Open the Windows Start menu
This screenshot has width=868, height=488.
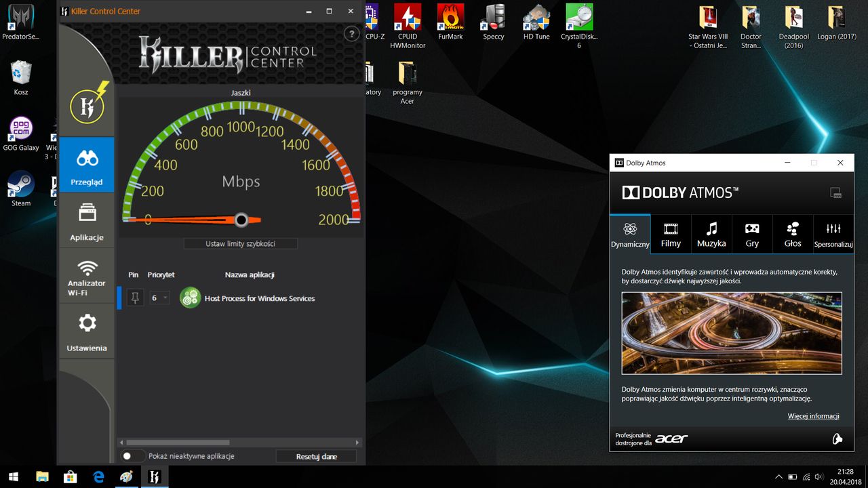13,476
